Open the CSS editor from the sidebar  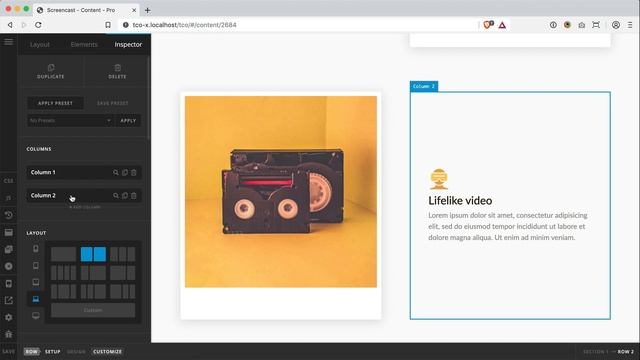pyautogui.click(x=8, y=181)
